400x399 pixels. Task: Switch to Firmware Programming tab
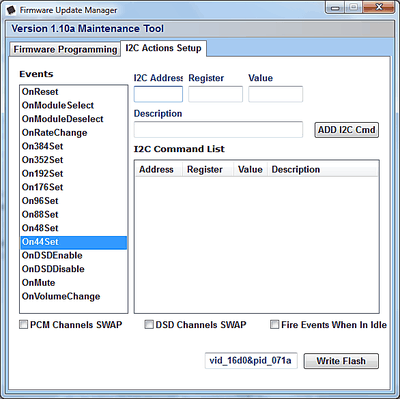click(65, 49)
